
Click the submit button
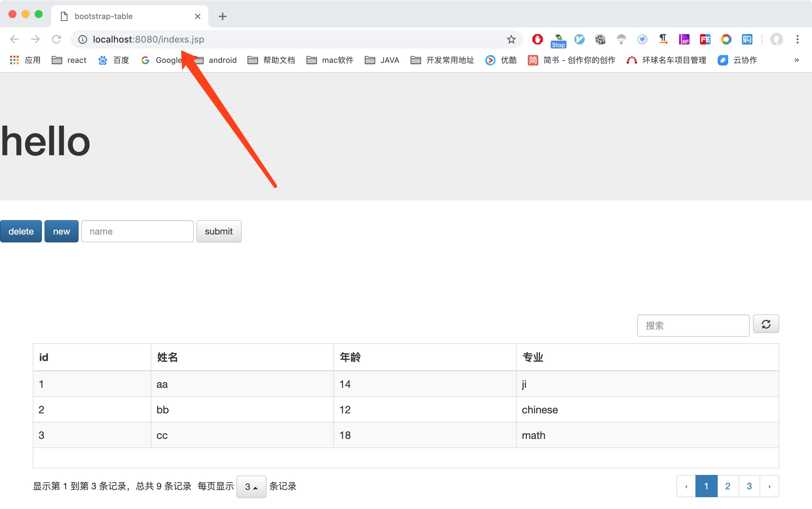pos(219,231)
